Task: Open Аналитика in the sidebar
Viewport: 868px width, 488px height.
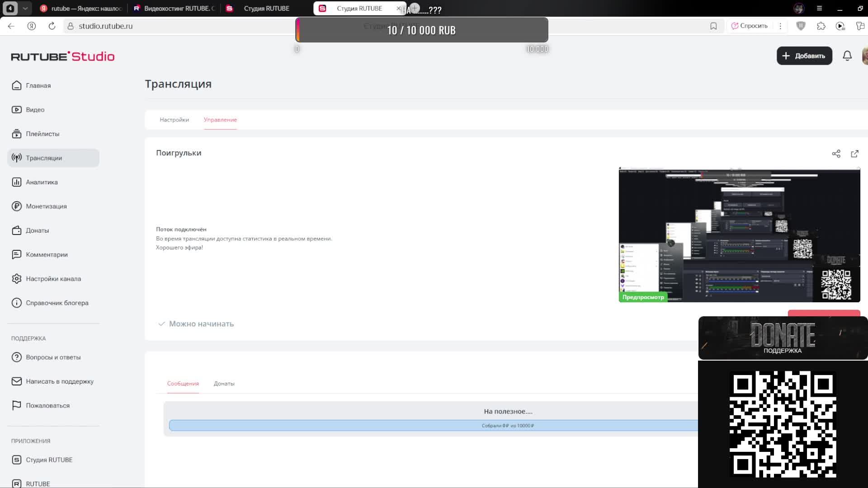Action: pos(42,182)
